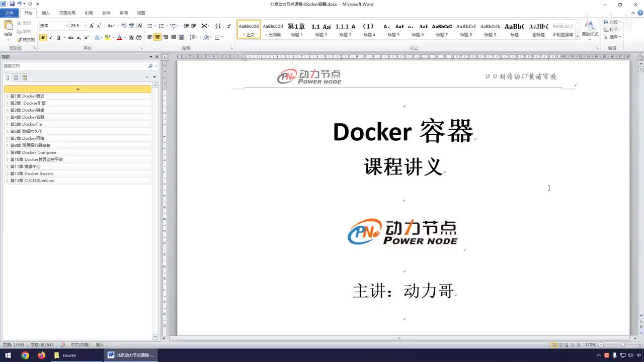
Task: Click the Text Effects glowing A icon
Action: [x=97, y=38]
